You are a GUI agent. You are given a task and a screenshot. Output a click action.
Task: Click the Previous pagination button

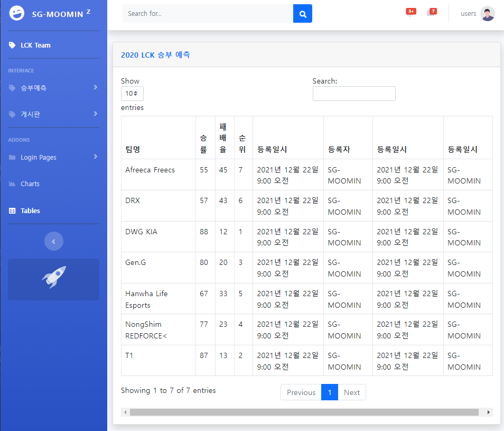pos(301,392)
